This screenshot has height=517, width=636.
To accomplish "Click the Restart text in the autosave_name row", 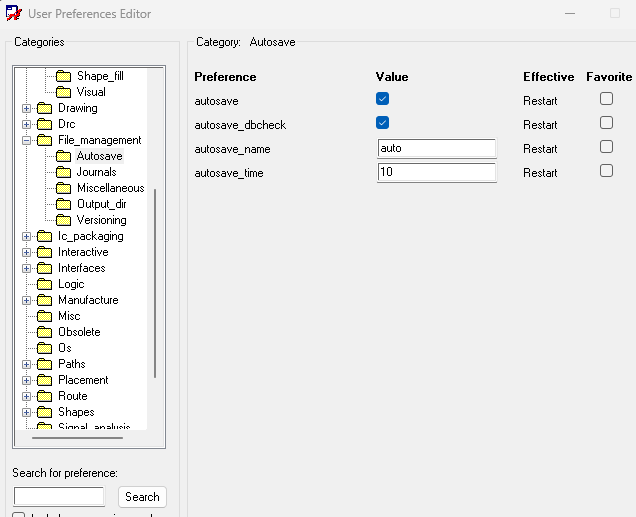I will (540, 149).
